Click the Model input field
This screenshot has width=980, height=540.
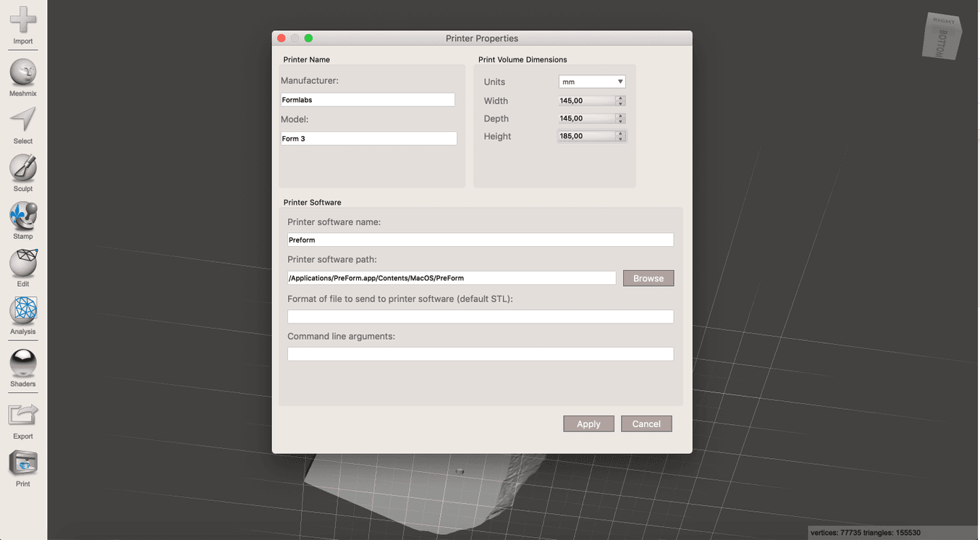coord(368,138)
